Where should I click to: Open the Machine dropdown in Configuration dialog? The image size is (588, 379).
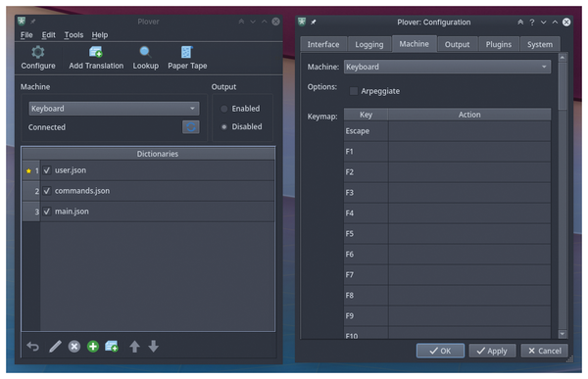tap(447, 67)
